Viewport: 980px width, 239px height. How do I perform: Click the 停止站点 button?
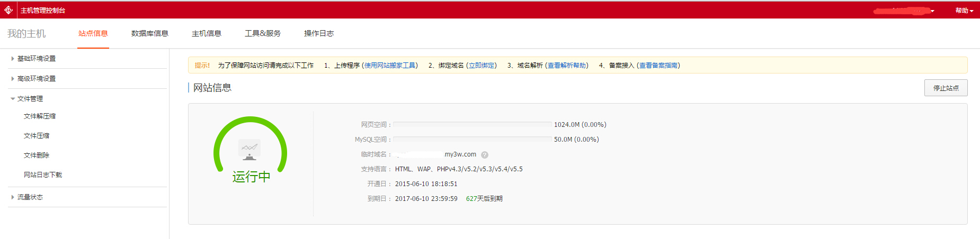(x=946, y=88)
